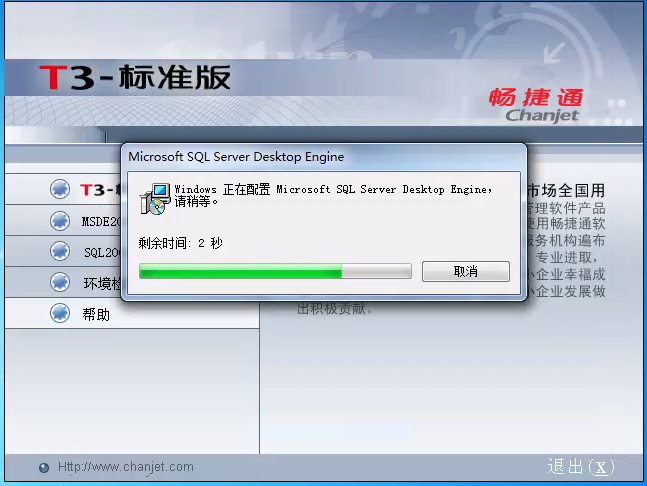Click the 剩余时间: 2 秒 text
Viewport: 647px width, 486px height.
tap(180, 243)
